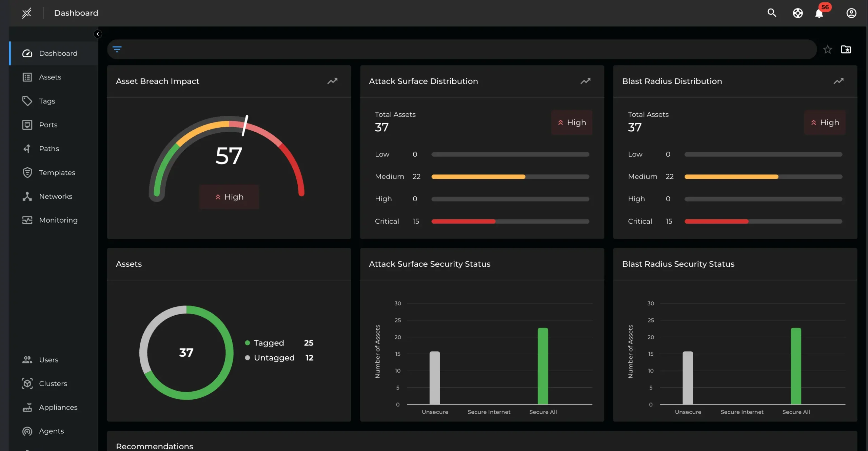Toggle favorite on the filter bar star
This screenshot has width=868, height=451.
(x=827, y=49)
